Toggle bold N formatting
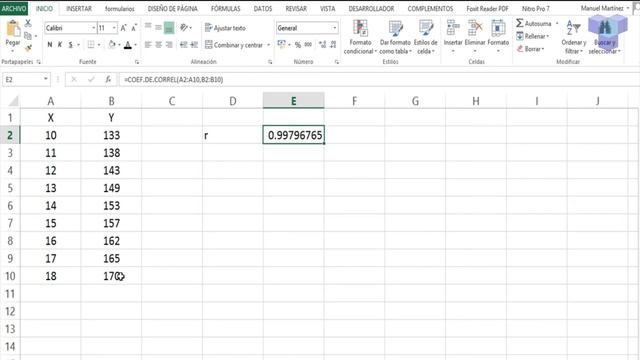 coord(50,44)
